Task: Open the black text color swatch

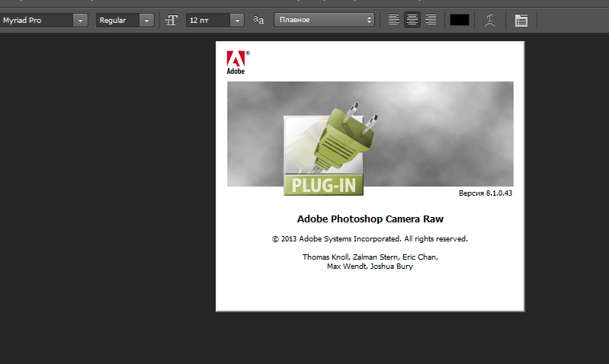Action: click(x=460, y=20)
